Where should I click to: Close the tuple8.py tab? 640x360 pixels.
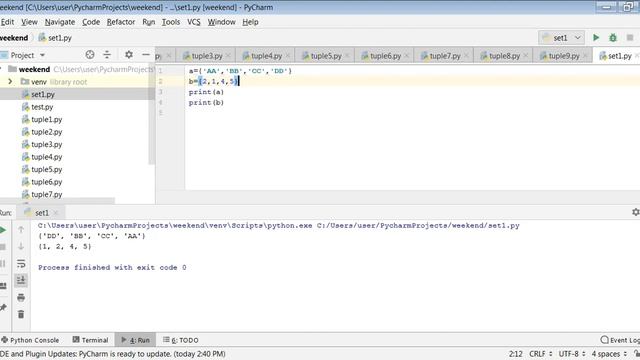pyautogui.click(x=526, y=56)
